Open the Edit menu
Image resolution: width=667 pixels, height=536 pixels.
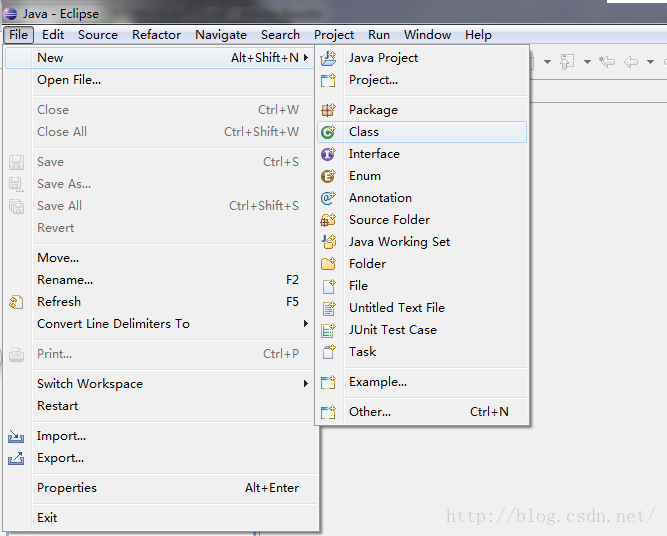point(53,34)
